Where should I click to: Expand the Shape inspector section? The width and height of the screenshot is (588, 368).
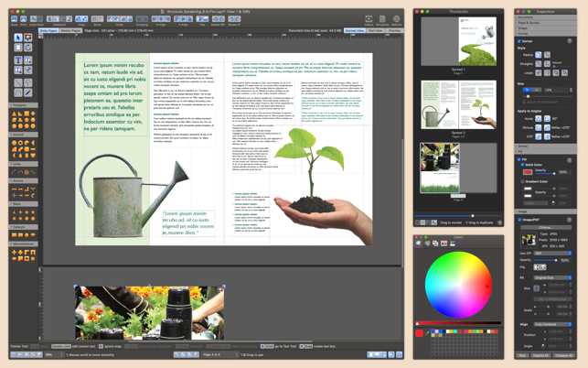545,28
